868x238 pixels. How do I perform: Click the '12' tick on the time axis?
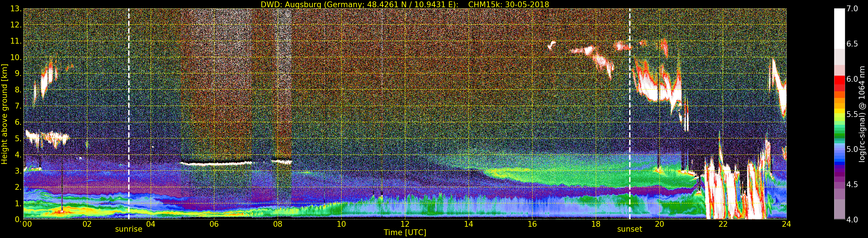[405, 224]
